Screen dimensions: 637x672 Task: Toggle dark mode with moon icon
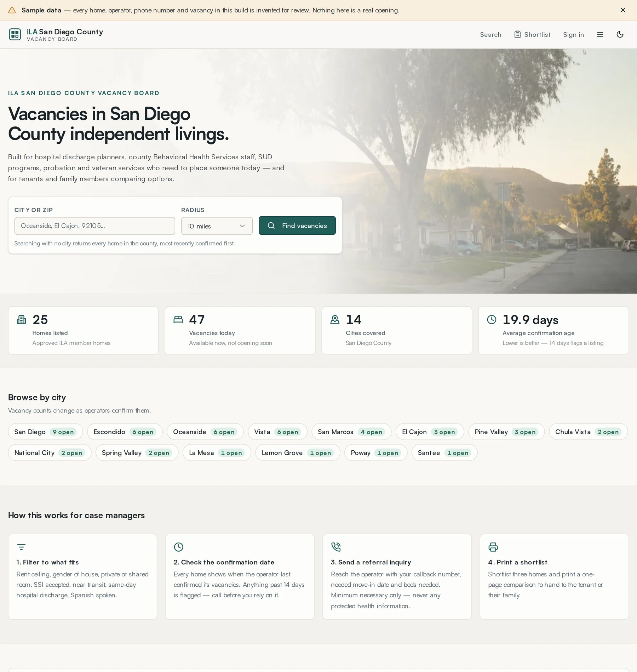pos(620,34)
